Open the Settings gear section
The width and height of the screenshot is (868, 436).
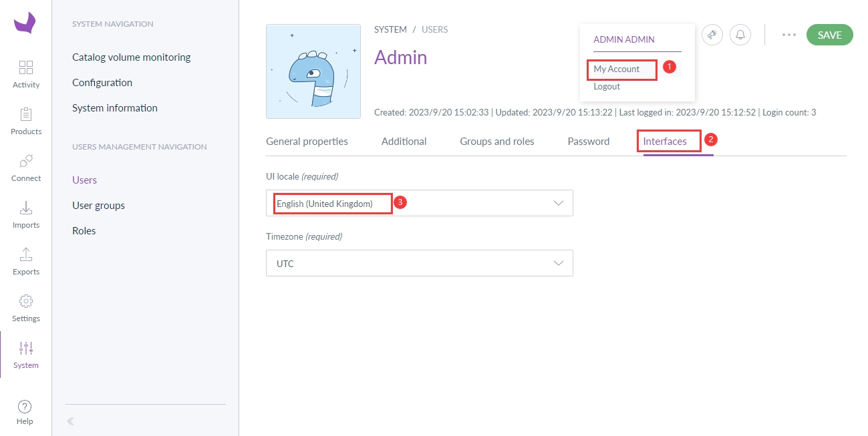(x=26, y=307)
